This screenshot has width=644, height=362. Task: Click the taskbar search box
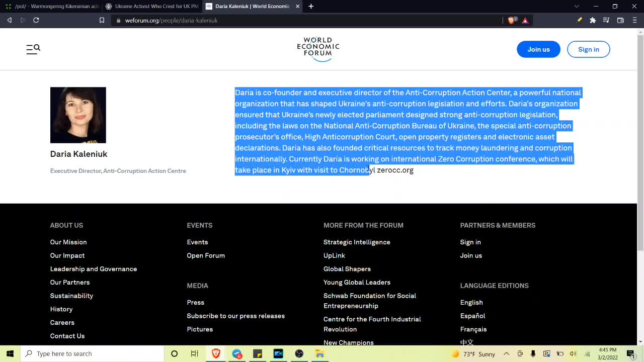coord(93,353)
